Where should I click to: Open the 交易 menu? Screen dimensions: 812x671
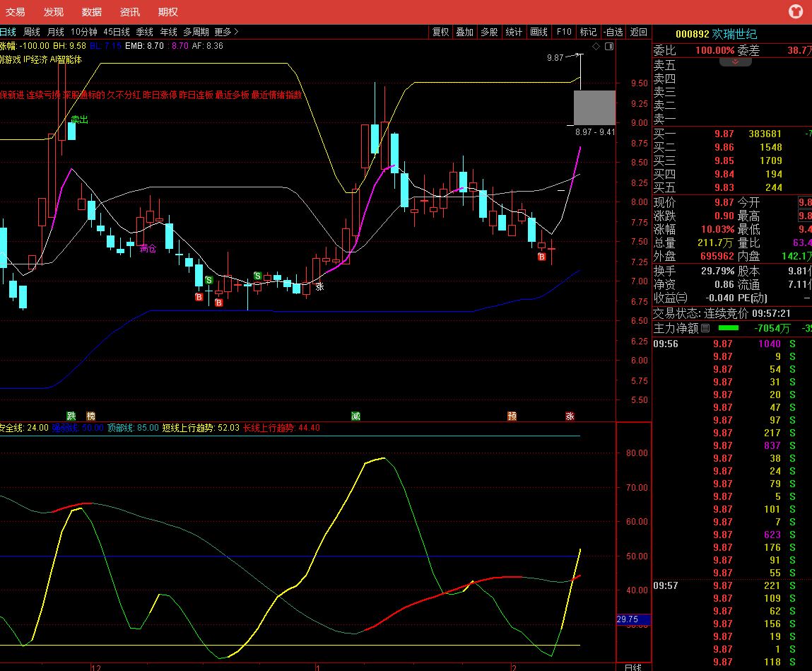point(15,12)
